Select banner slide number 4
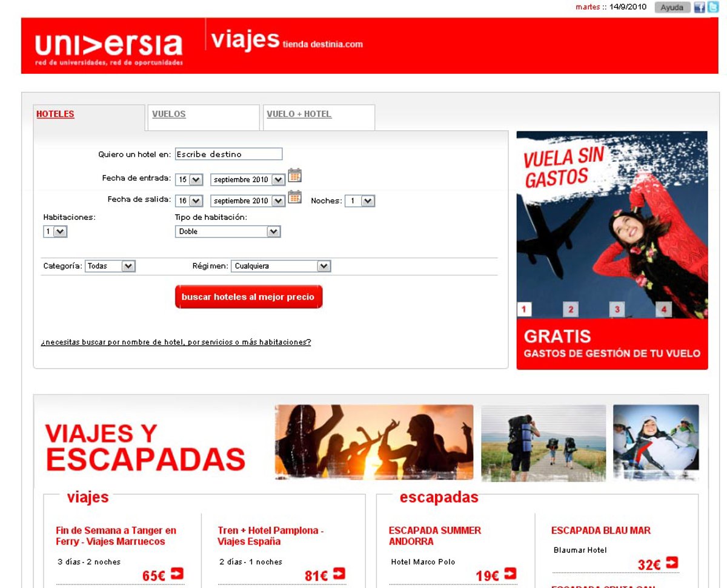Viewport: 727px width, 588px height. click(x=663, y=309)
